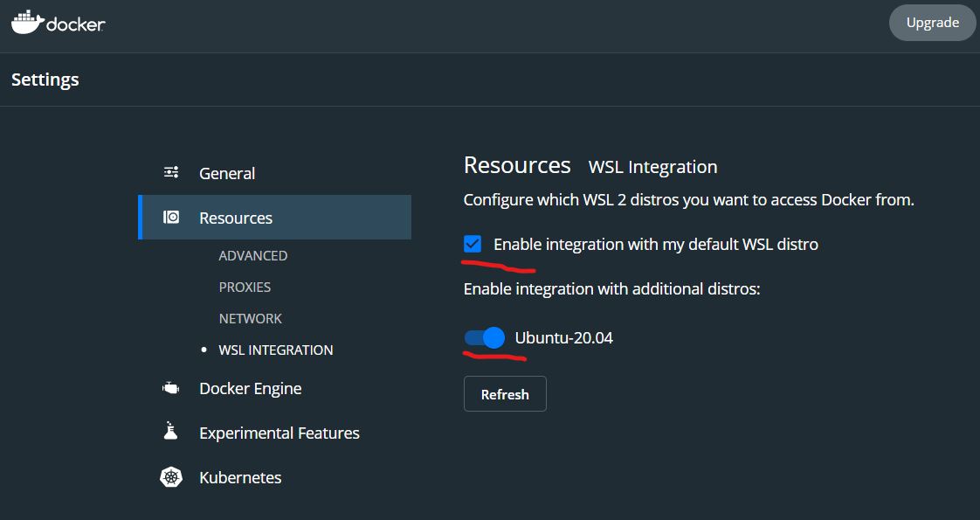Toggle off Ubuntu-20.04 integration switch

coord(485,337)
